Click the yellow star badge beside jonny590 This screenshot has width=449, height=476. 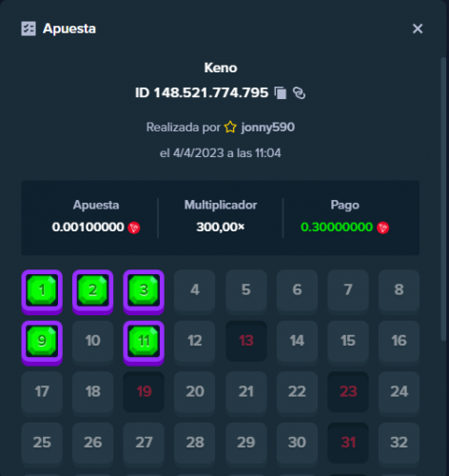(230, 128)
